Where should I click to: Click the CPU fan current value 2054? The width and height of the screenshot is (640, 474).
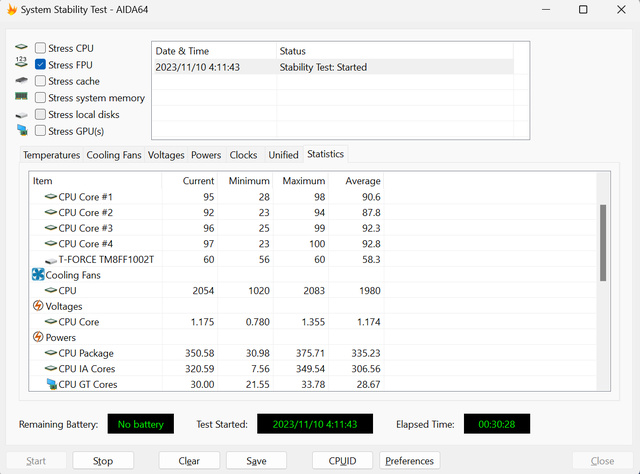click(203, 291)
